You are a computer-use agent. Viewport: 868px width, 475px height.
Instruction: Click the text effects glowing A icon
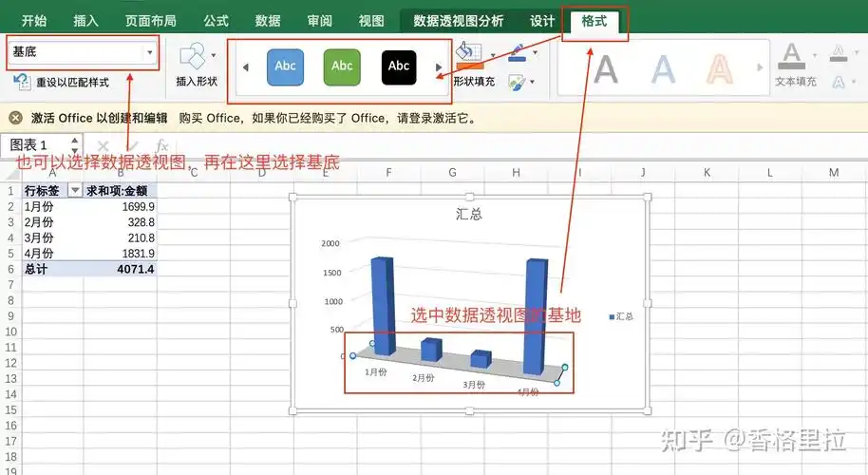pos(839,83)
